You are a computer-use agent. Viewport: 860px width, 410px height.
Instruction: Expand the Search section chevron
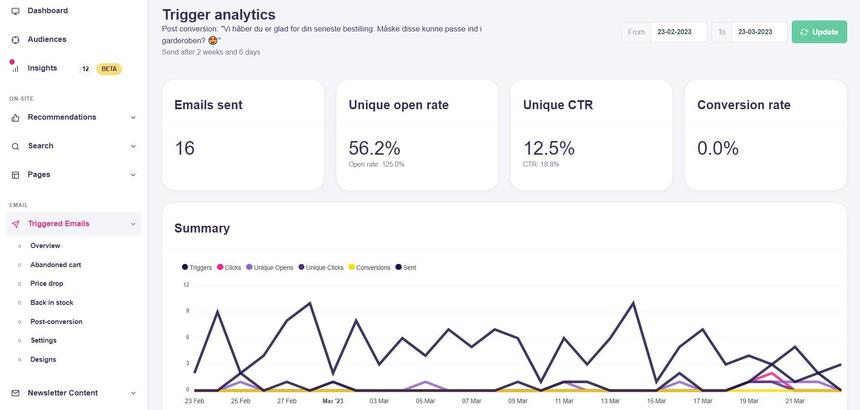(133, 146)
